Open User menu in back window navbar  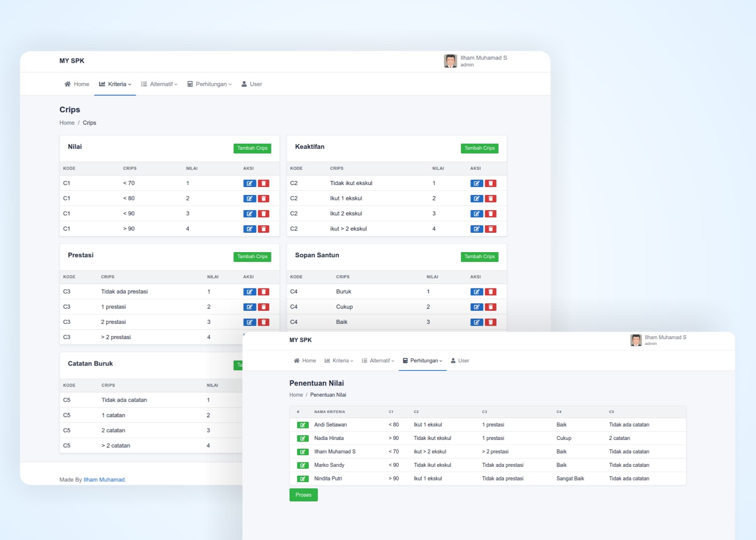click(252, 84)
